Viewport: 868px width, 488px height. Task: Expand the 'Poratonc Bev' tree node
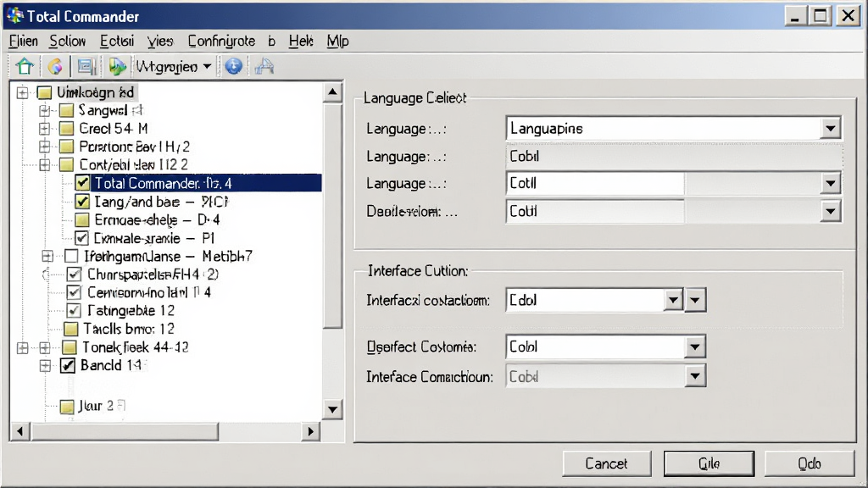tap(46, 147)
